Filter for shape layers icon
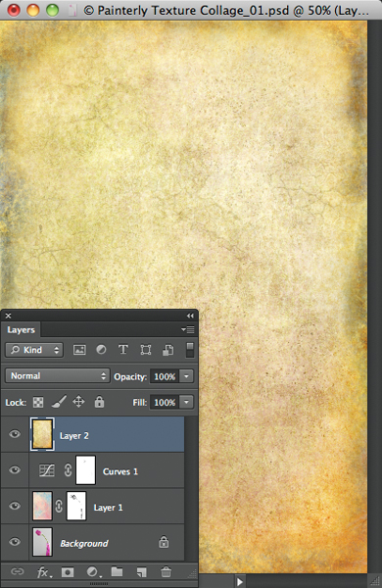Viewport: 382px width, 588px height. pos(145,350)
